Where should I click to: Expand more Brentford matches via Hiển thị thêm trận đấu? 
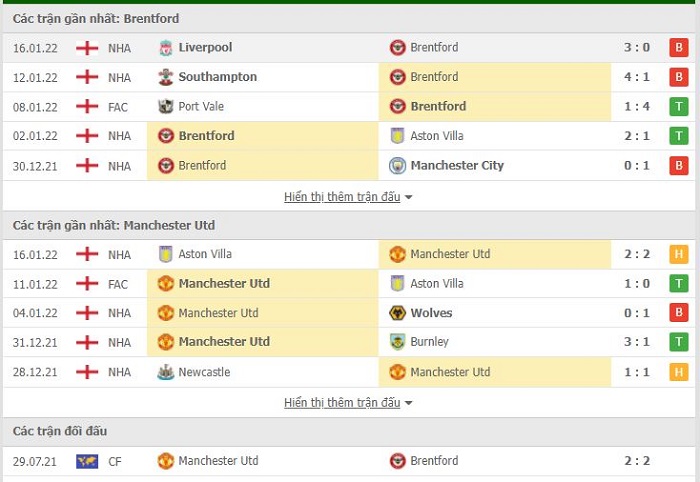point(342,197)
